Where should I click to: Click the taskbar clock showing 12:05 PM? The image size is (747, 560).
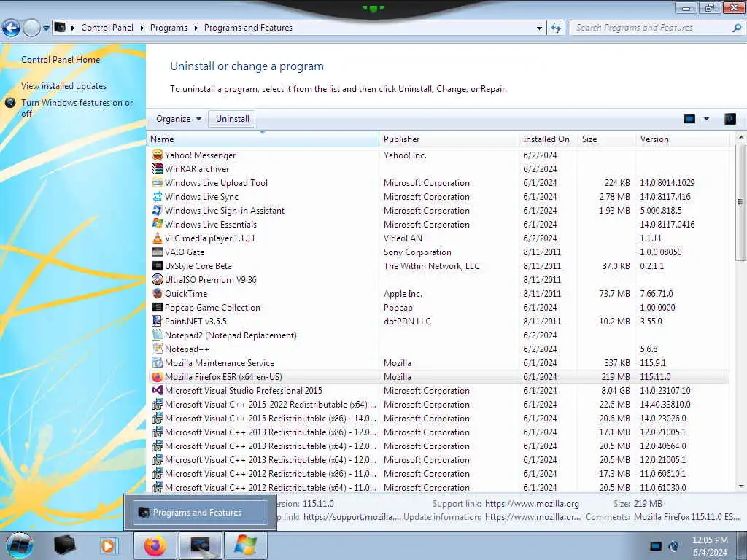point(710,546)
